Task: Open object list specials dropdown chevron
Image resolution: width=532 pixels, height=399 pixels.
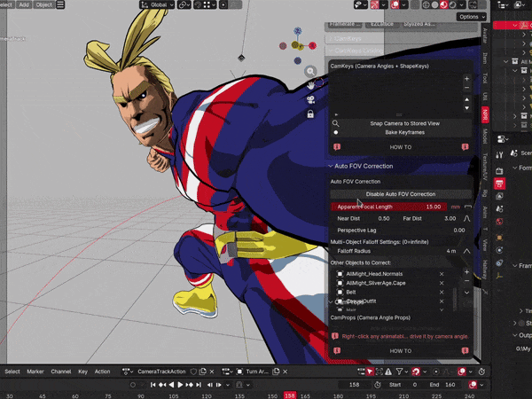Action: (467, 293)
